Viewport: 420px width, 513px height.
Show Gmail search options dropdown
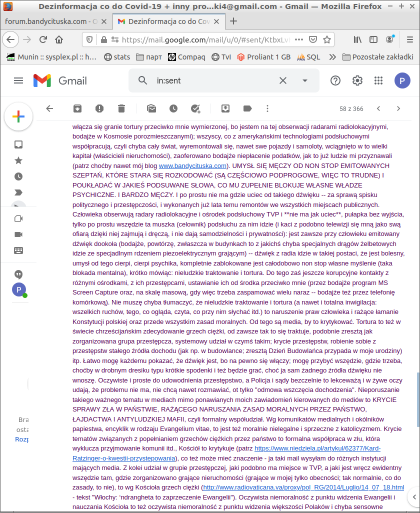(x=305, y=80)
